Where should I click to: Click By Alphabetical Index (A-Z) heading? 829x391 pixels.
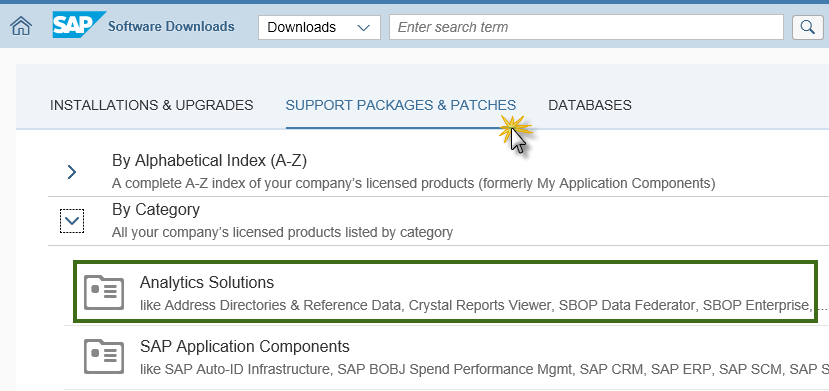tap(209, 161)
